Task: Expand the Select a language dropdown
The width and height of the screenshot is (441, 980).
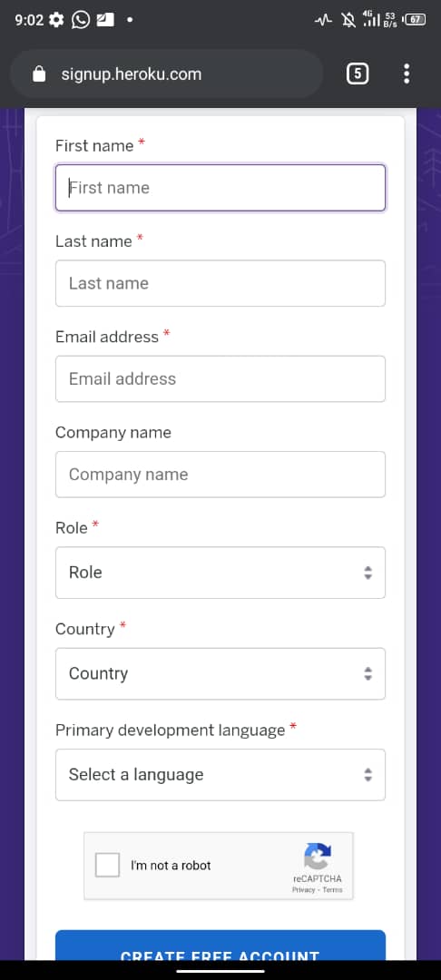Action: click(x=220, y=775)
